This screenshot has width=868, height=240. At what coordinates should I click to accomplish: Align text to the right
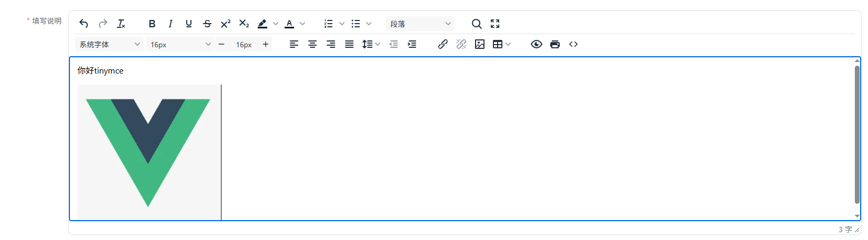[x=331, y=44]
